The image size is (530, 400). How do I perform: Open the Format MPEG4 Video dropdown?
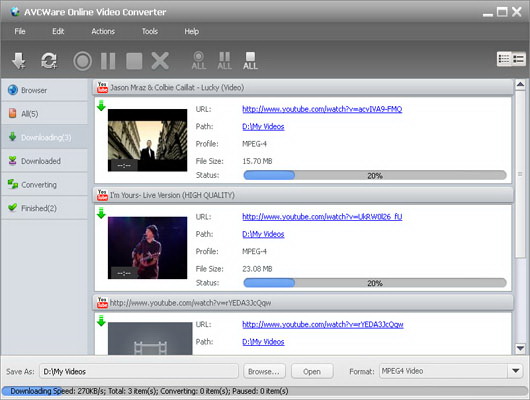coord(452,371)
